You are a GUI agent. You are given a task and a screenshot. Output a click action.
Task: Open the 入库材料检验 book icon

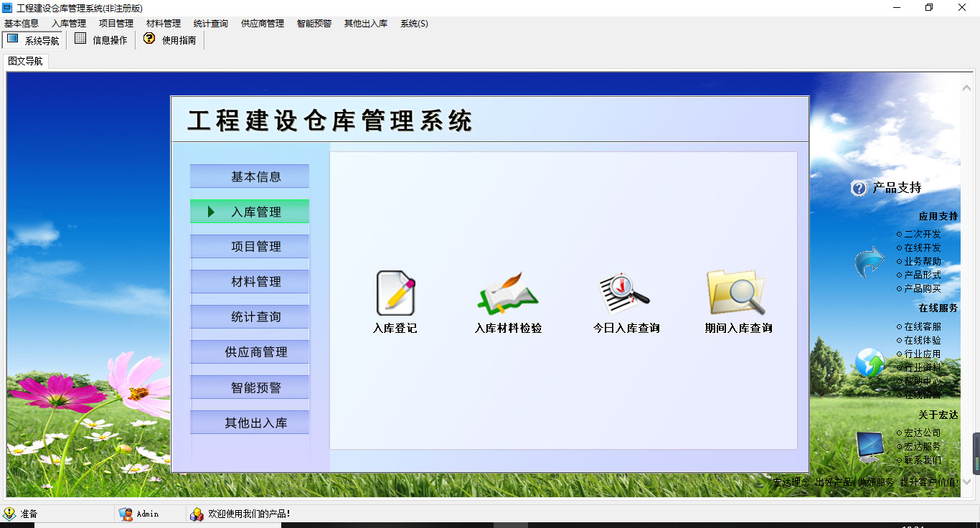click(508, 293)
